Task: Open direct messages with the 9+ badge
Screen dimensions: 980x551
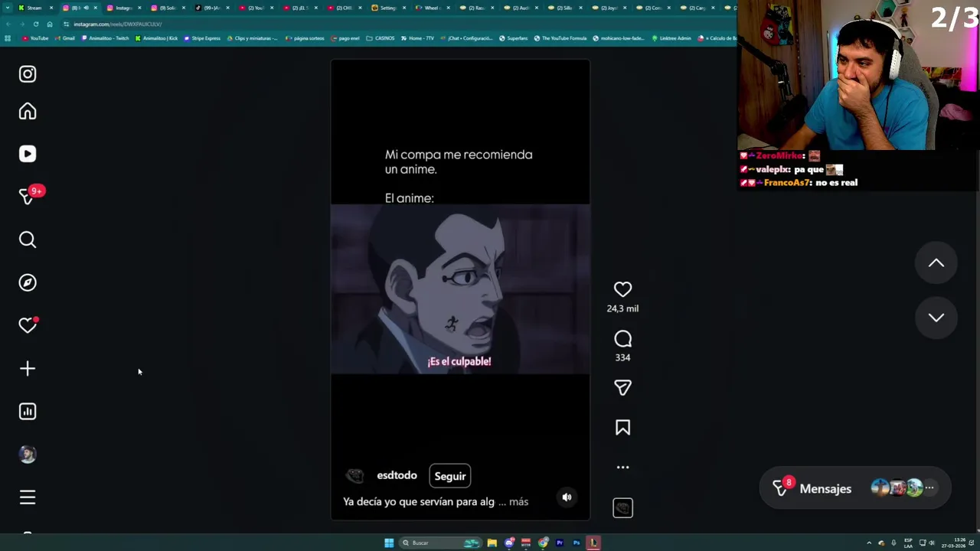Action: (x=28, y=197)
